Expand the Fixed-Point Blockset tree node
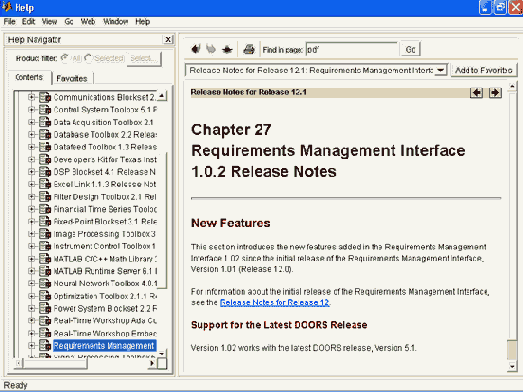 (31, 222)
